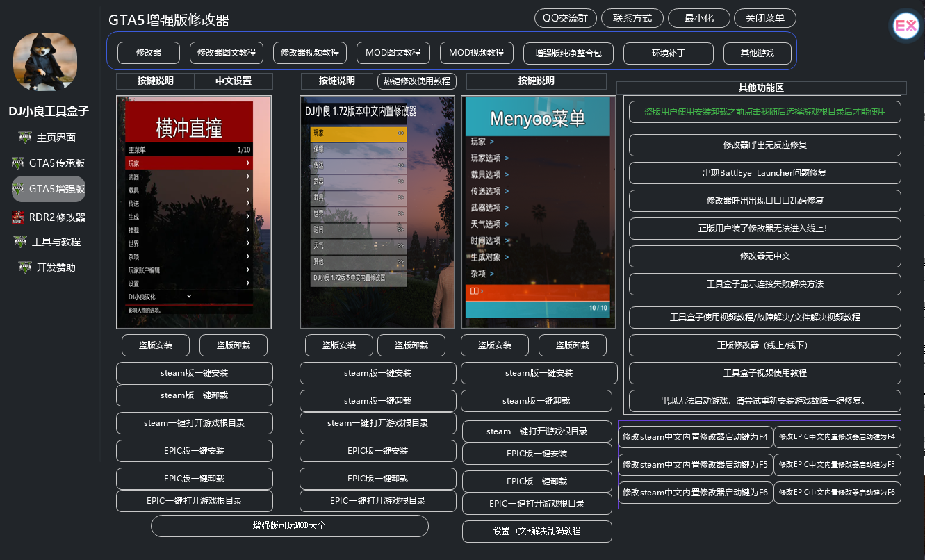This screenshot has width=925, height=560.
Task: Select GTA5增强版 sidebar item
Action: (x=49, y=189)
